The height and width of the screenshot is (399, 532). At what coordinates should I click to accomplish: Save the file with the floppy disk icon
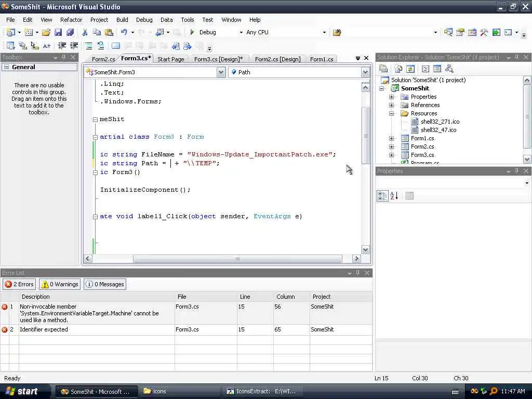(x=58, y=32)
